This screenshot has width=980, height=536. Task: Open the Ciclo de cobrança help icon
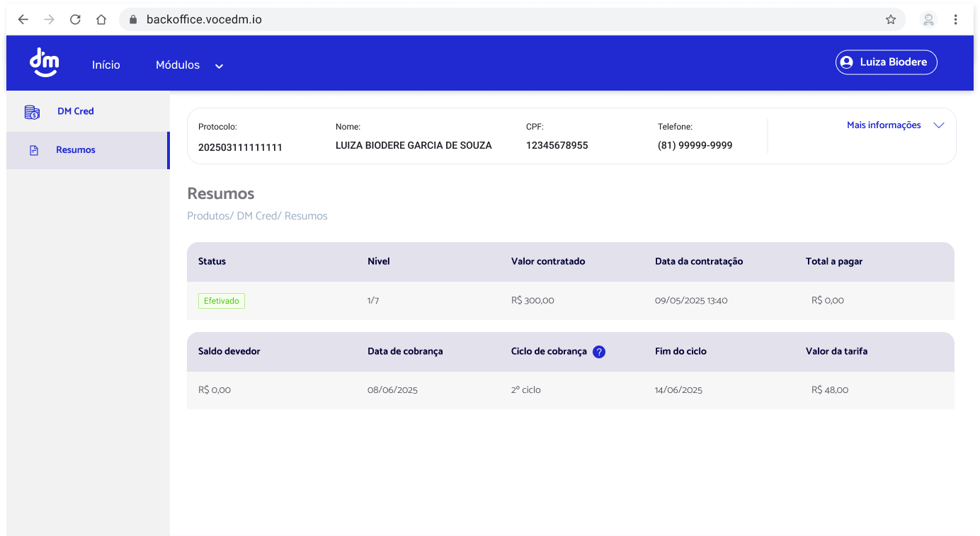(598, 351)
